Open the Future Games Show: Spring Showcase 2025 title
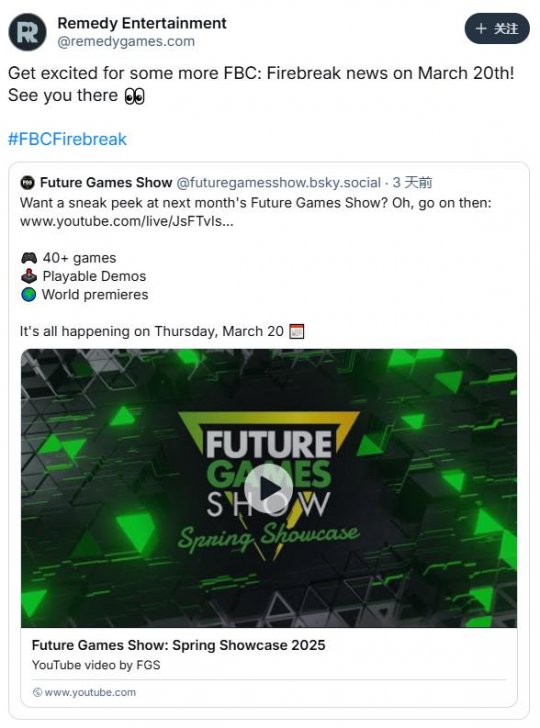The image size is (540, 728). point(178,645)
